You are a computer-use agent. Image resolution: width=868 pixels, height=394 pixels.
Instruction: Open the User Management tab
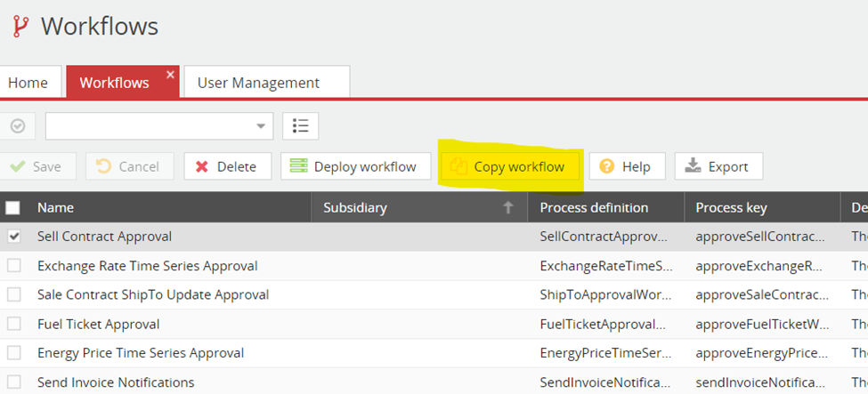click(x=258, y=83)
